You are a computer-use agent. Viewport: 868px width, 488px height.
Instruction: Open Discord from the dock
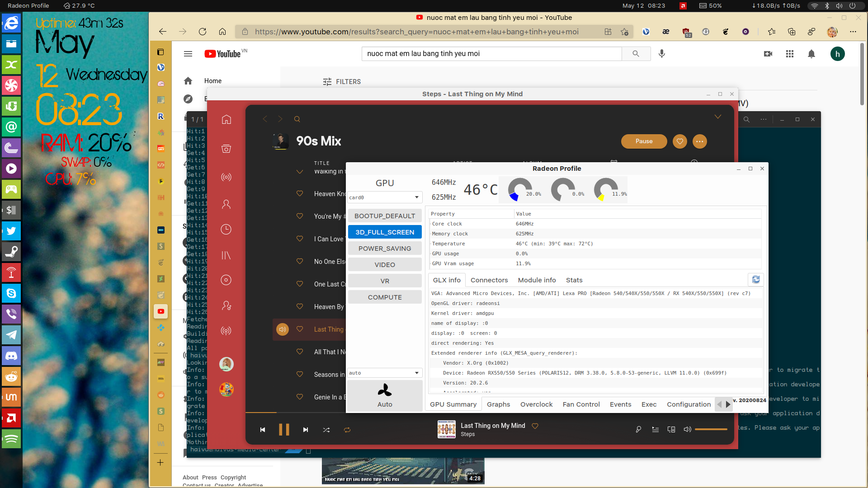[x=11, y=356]
